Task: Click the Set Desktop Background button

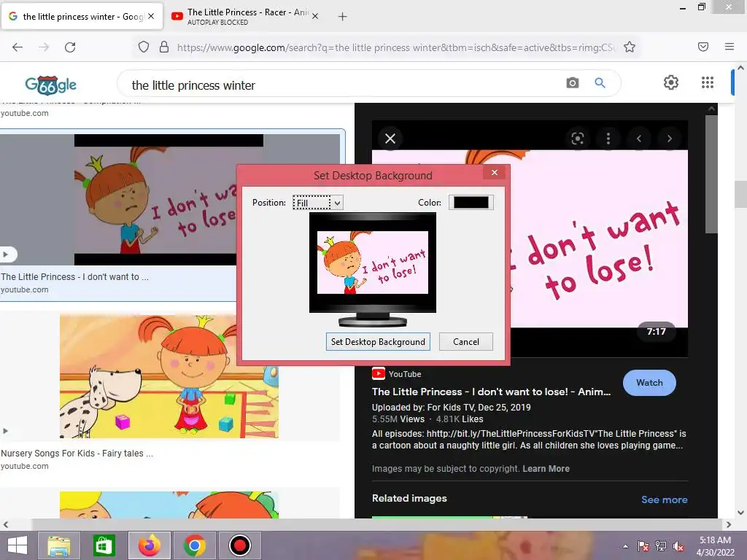Action: click(378, 341)
